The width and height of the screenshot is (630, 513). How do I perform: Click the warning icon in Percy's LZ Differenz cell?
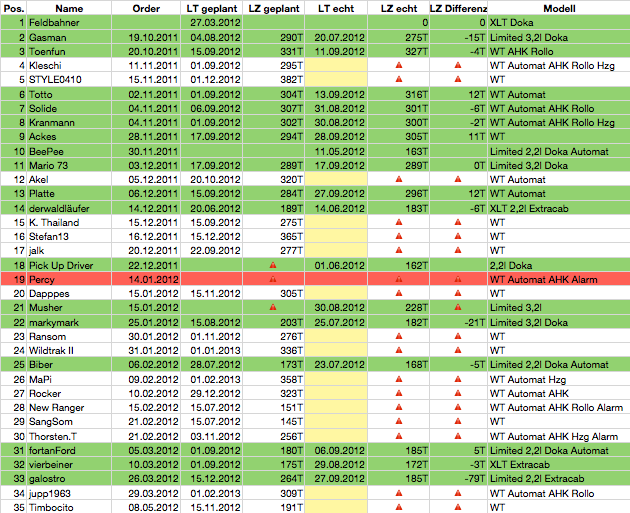[458, 279]
